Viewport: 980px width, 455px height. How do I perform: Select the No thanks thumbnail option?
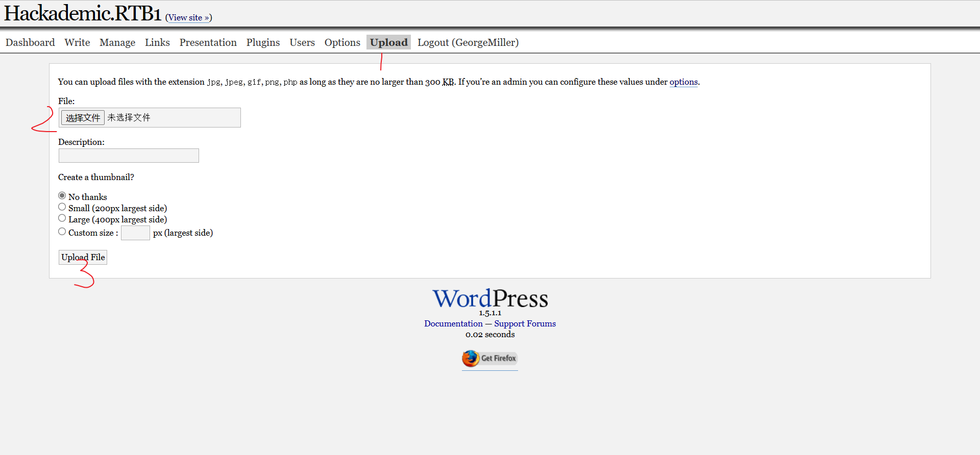point(62,196)
